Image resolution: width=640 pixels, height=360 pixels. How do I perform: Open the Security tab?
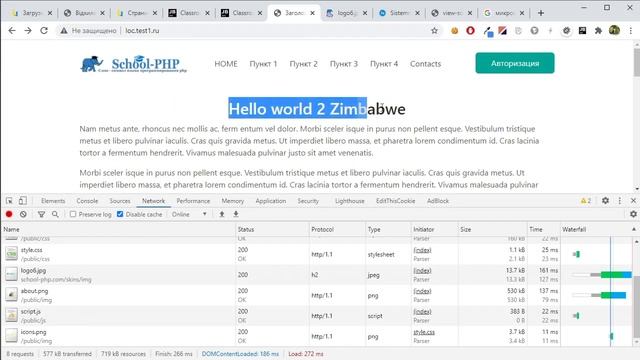point(308,201)
